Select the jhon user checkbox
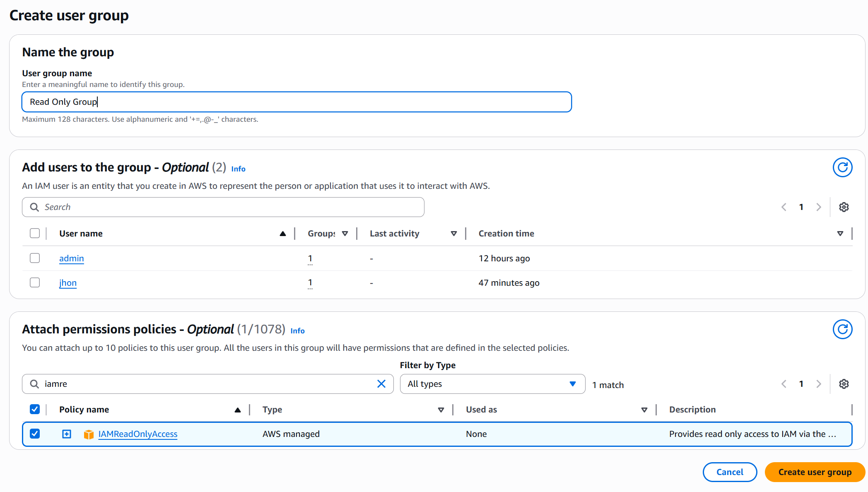The width and height of the screenshot is (868, 492). [35, 282]
